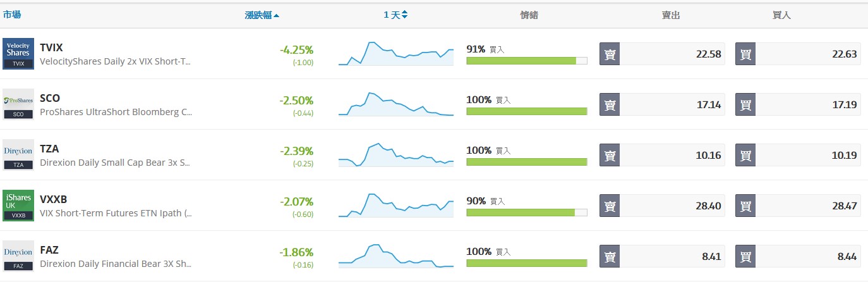Sort the list by 市場 column
This screenshot has width=868, height=284.
point(12,15)
